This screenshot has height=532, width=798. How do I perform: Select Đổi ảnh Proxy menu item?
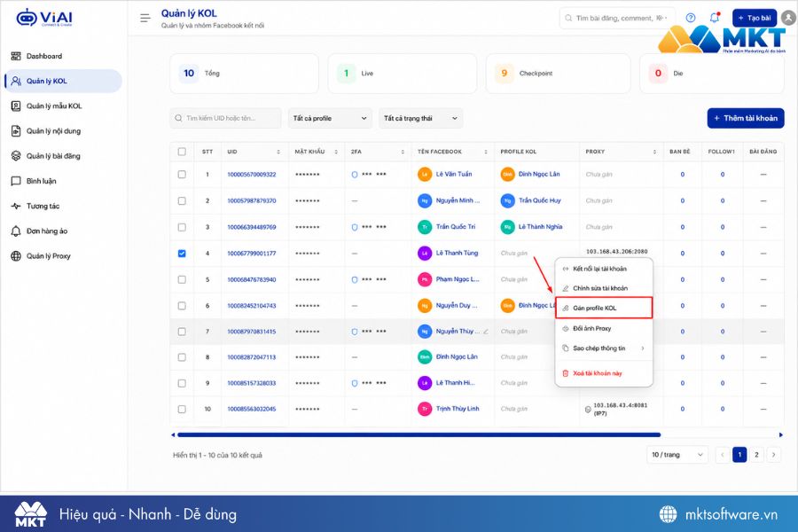604,328
